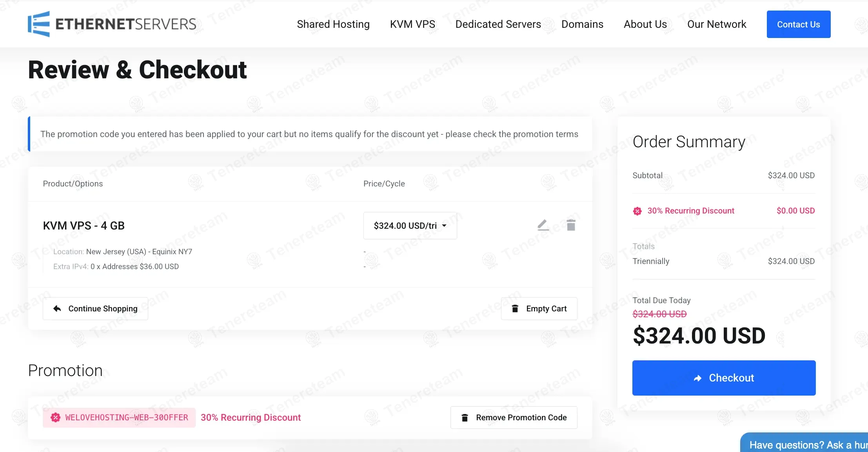Click the promo code WELOVEHOSTING-WEB-30OFFER tag

(x=119, y=418)
